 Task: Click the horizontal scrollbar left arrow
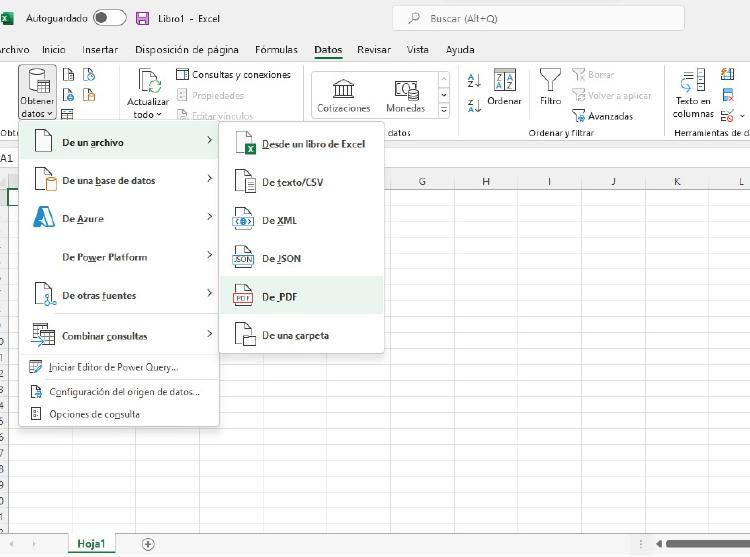(659, 544)
